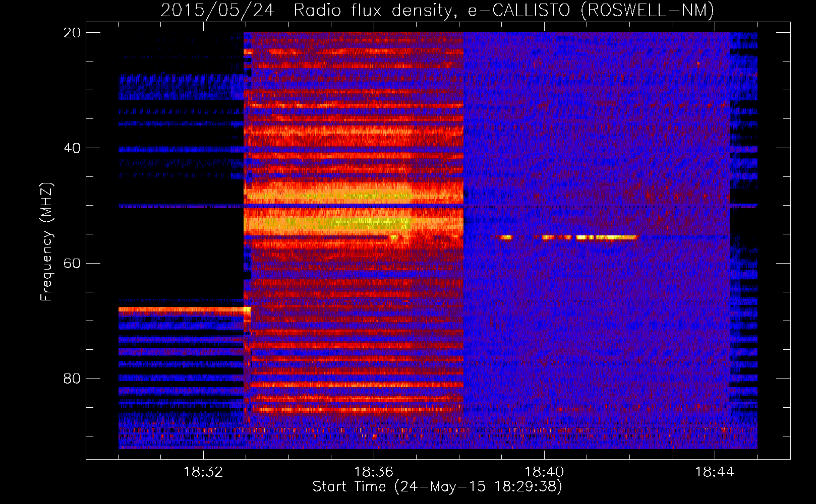Click the 40 frequency tick label

[x=72, y=148]
